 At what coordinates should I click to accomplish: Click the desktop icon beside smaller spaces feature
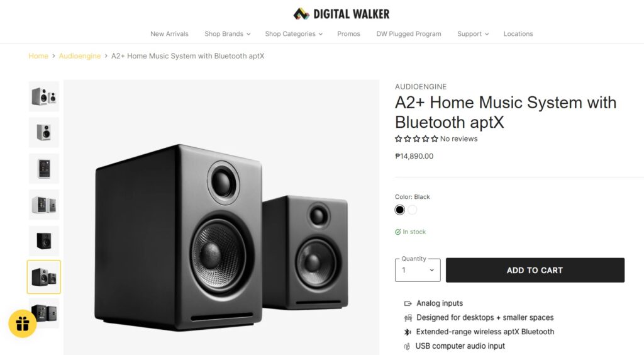point(408,318)
